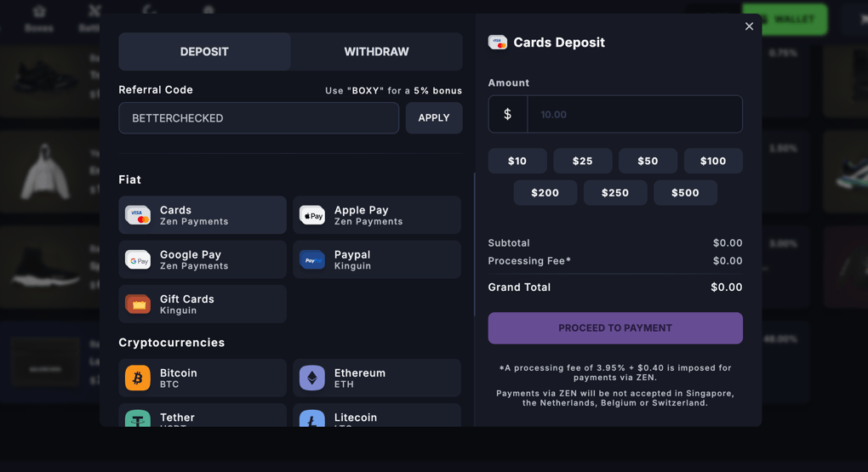
Task: Switch to the DEPOSIT tab
Action: [x=204, y=52]
